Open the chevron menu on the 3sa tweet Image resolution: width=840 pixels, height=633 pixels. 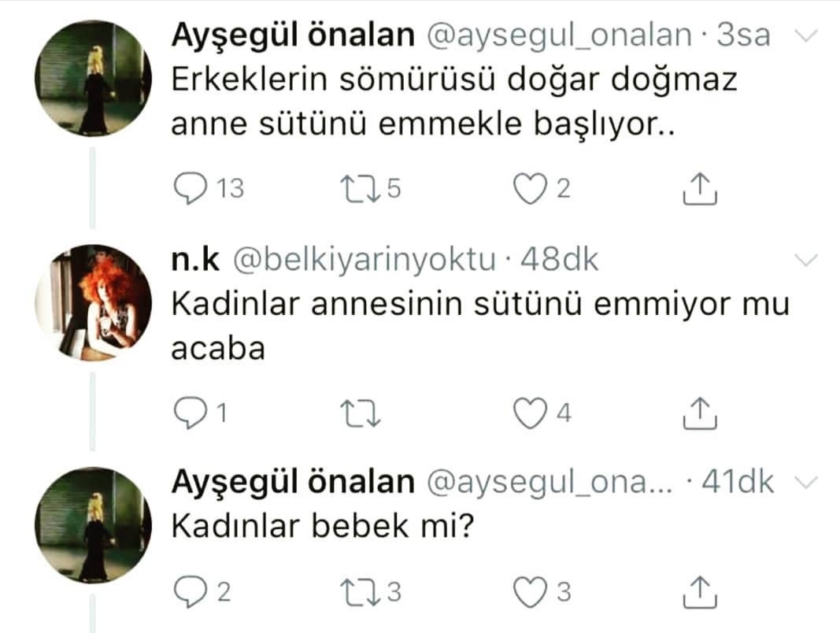[805, 36]
